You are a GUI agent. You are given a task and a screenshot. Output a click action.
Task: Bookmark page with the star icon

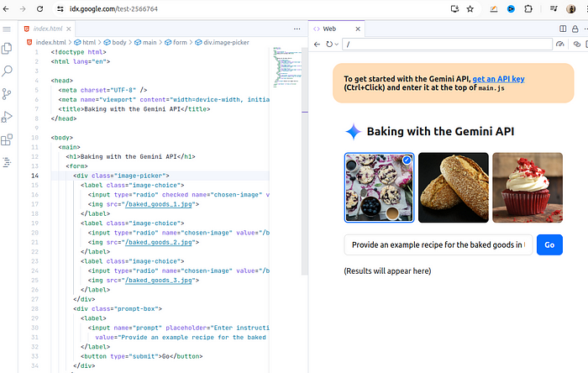pos(470,9)
